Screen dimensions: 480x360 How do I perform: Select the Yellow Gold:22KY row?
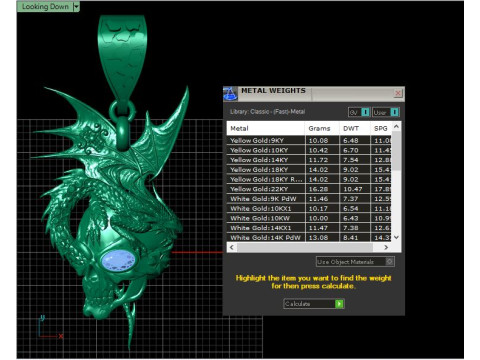[x=309, y=189]
